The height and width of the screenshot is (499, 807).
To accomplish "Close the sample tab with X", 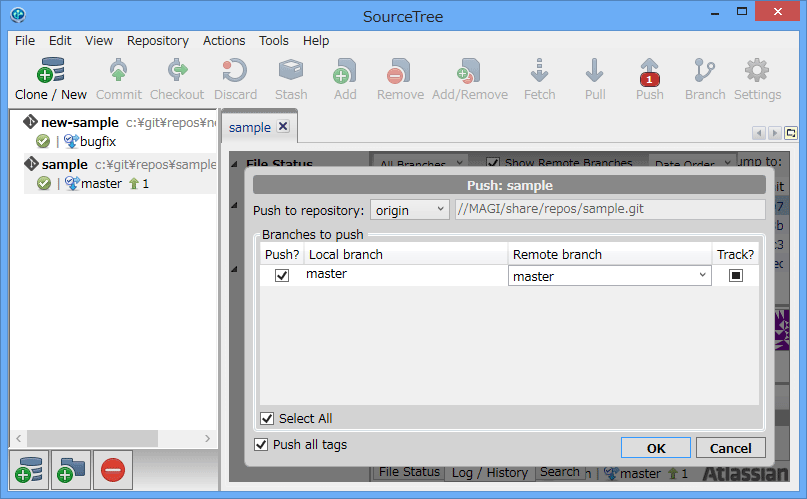I will (283, 126).
